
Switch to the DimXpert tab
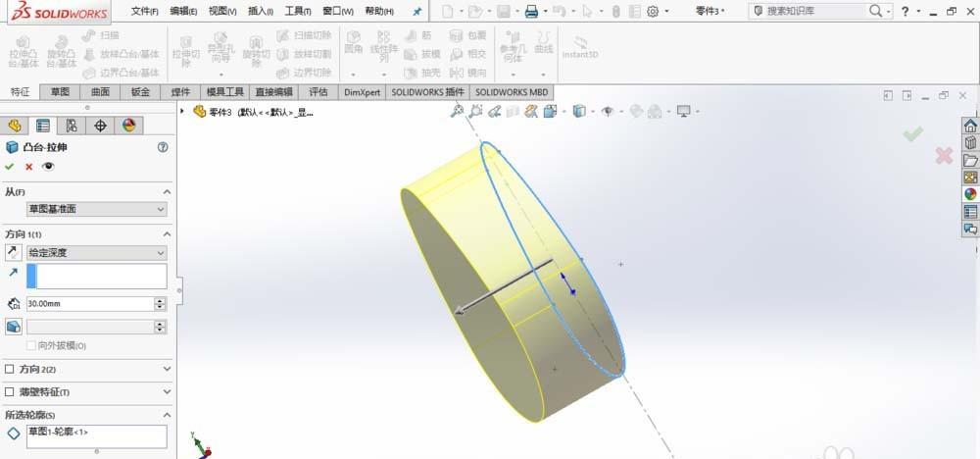click(x=362, y=92)
